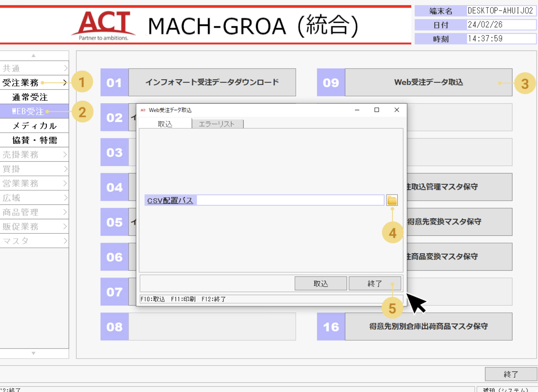The height and width of the screenshot is (392, 538).
Task: Click the 終了 button in dialog
Action: tap(375, 283)
